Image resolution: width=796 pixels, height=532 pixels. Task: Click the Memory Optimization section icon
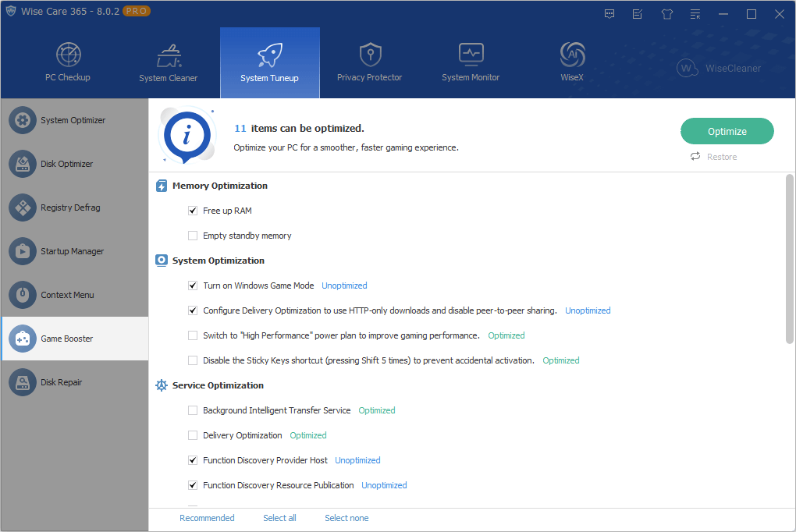[162, 186]
